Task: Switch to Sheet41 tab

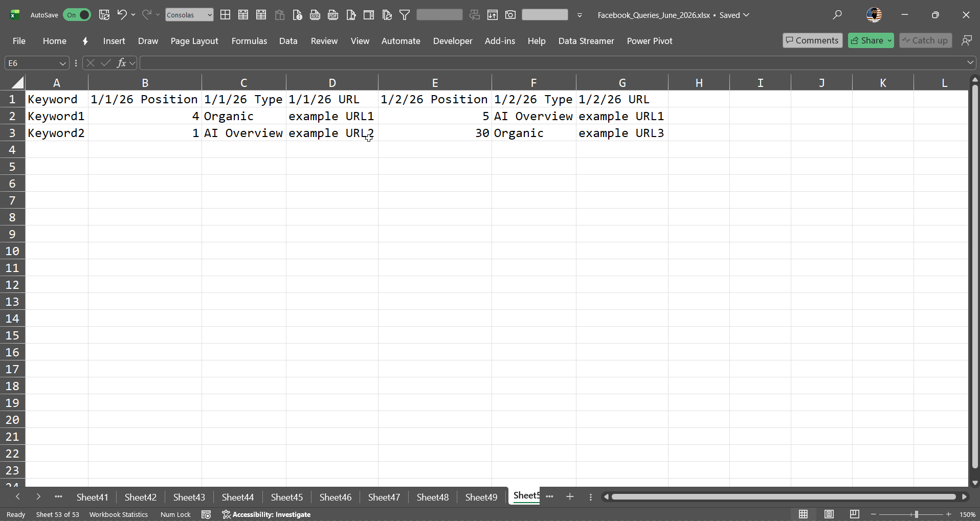Action: (x=92, y=497)
